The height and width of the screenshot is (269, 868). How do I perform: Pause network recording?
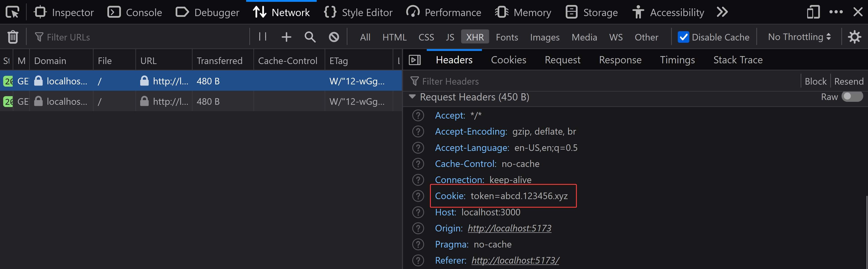[x=262, y=36]
